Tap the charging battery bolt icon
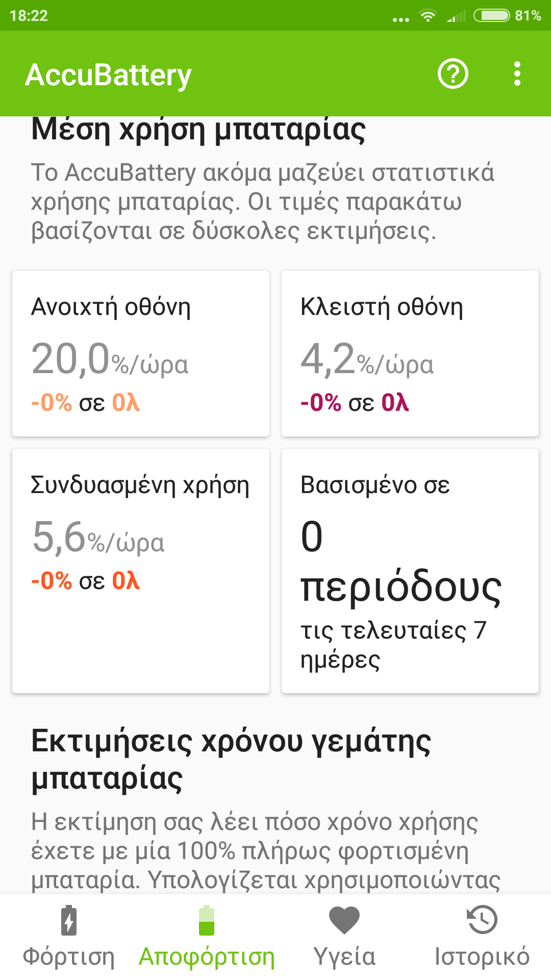Screen dimensions: 551x980 pyautogui.click(x=69, y=920)
